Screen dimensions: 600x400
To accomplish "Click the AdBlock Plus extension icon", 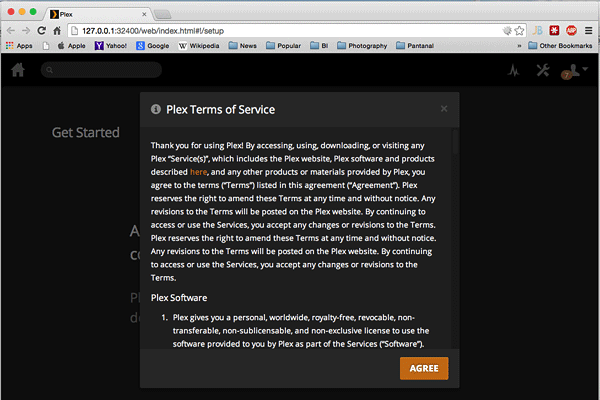I will 571,30.
